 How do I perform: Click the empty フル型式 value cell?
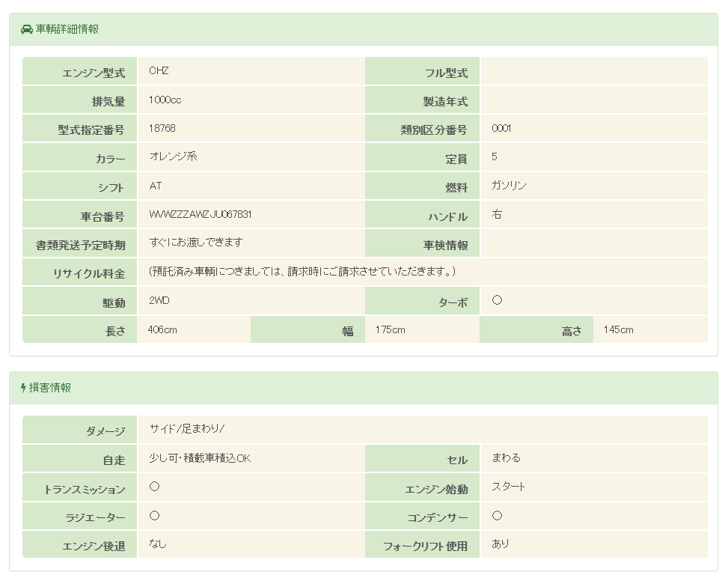click(593, 72)
